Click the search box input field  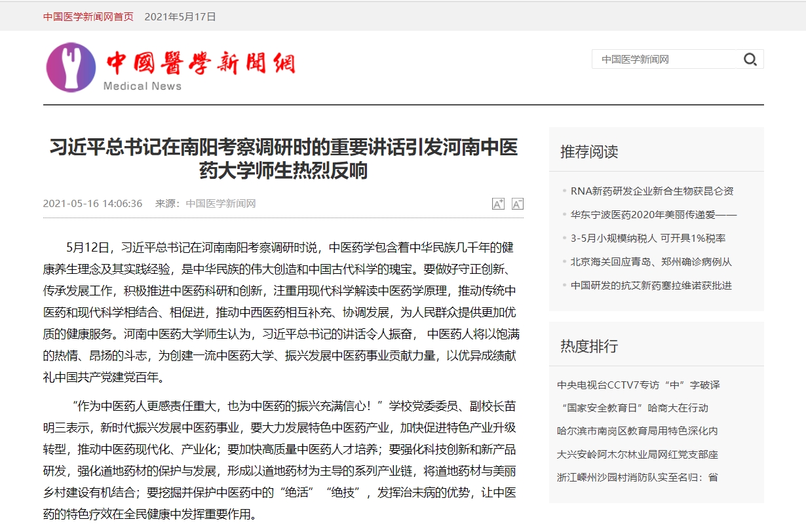[x=663, y=60]
